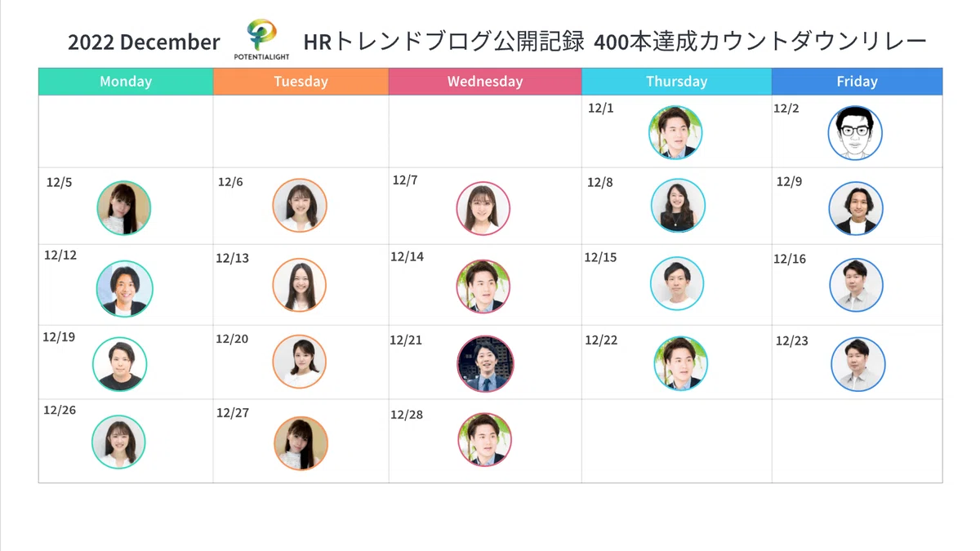Select the 12/1 profile photo

675,132
